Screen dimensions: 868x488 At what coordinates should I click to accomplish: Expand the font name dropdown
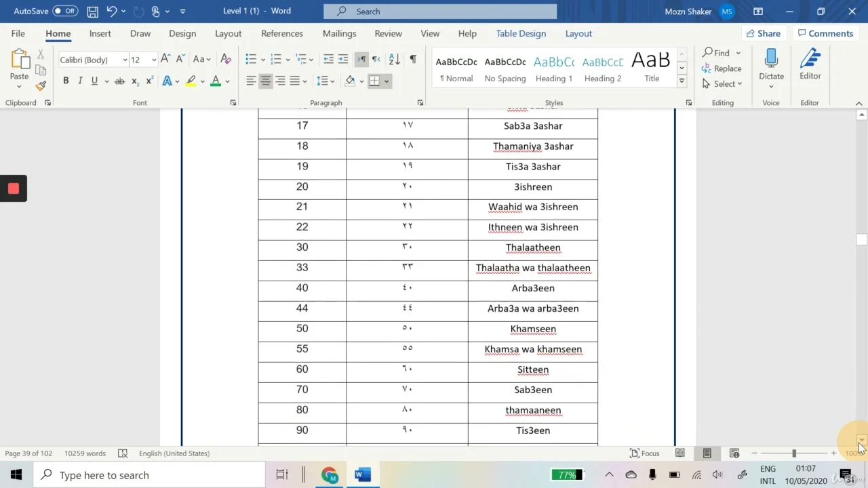[125, 60]
